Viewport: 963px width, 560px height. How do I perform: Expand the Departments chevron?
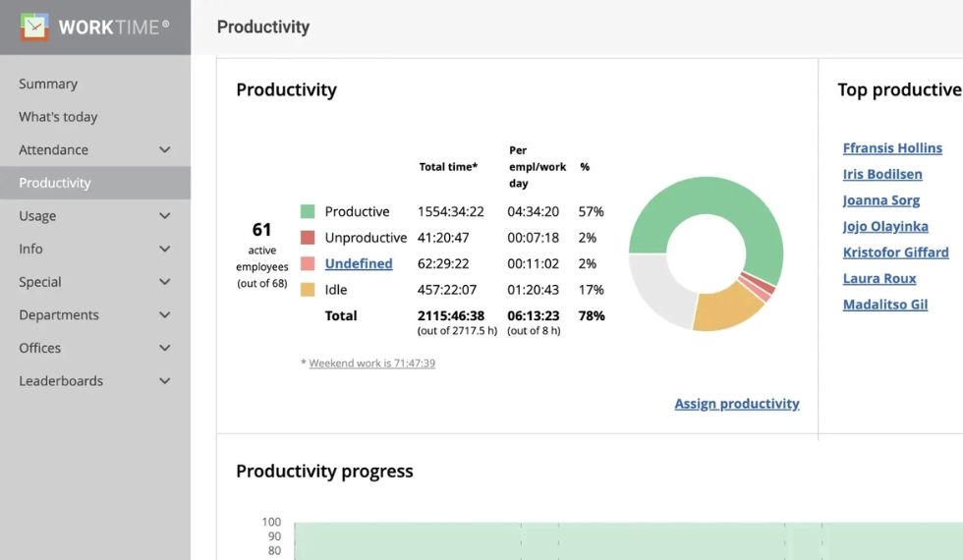[x=165, y=315]
